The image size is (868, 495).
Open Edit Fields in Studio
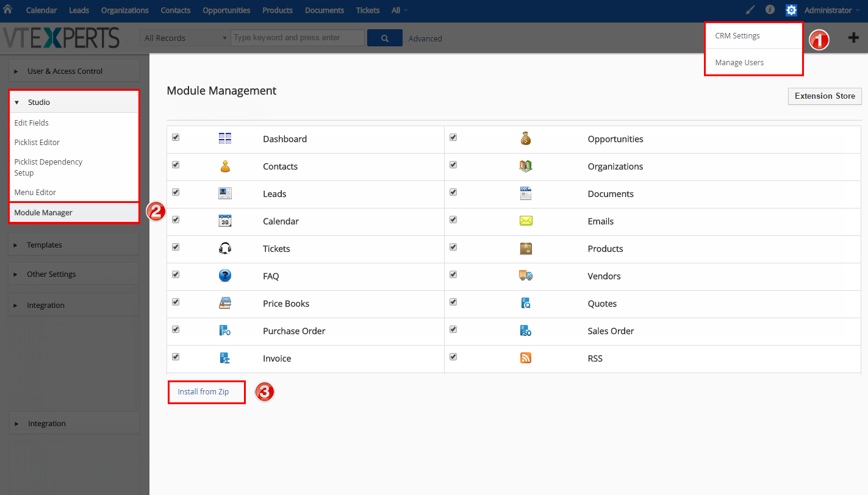click(32, 123)
